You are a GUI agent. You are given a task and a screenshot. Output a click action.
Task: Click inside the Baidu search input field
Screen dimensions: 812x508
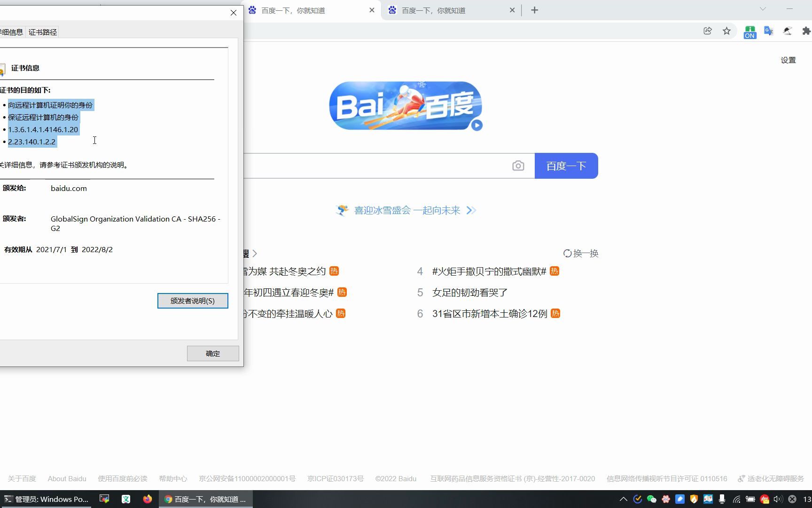(376, 166)
